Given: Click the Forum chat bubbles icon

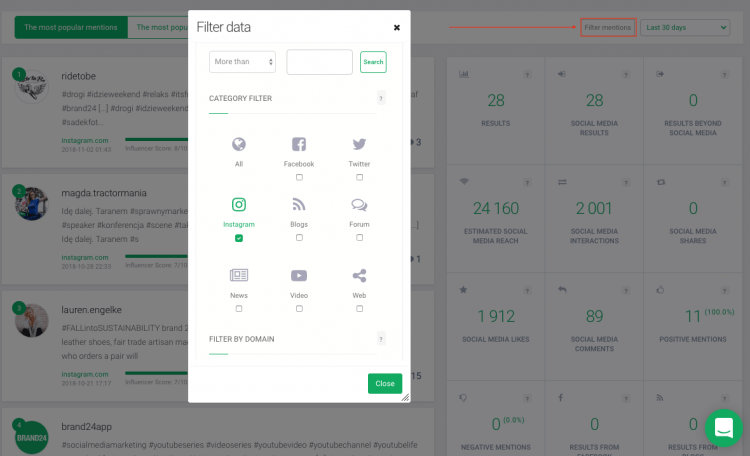Looking at the screenshot, I should click(359, 206).
